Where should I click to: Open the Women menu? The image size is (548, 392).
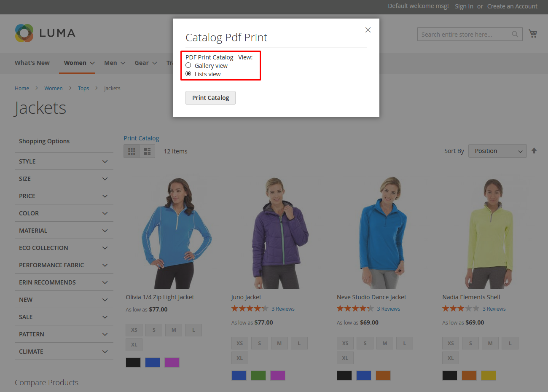pos(78,63)
